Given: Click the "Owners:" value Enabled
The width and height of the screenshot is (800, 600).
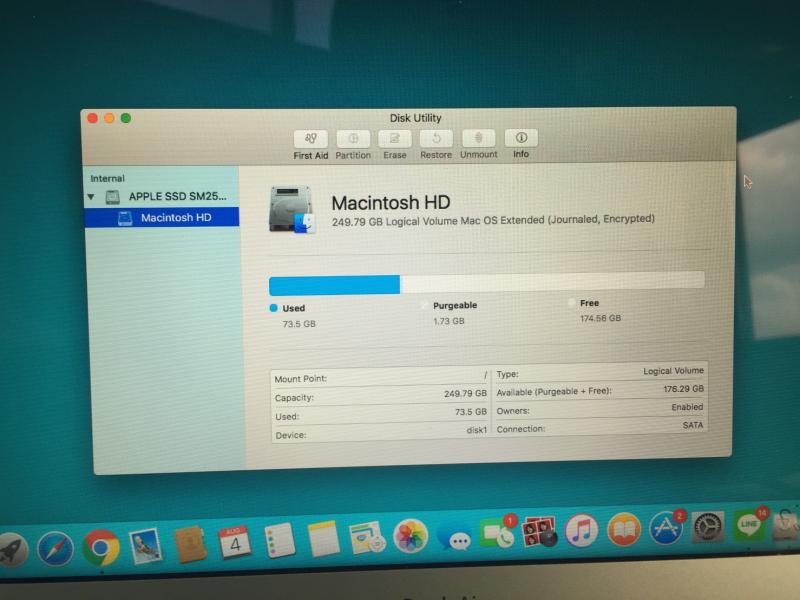Looking at the screenshot, I should [687, 407].
